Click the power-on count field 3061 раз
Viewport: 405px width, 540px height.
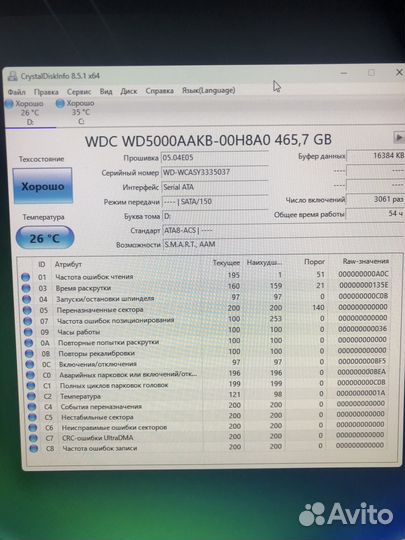[375, 199]
